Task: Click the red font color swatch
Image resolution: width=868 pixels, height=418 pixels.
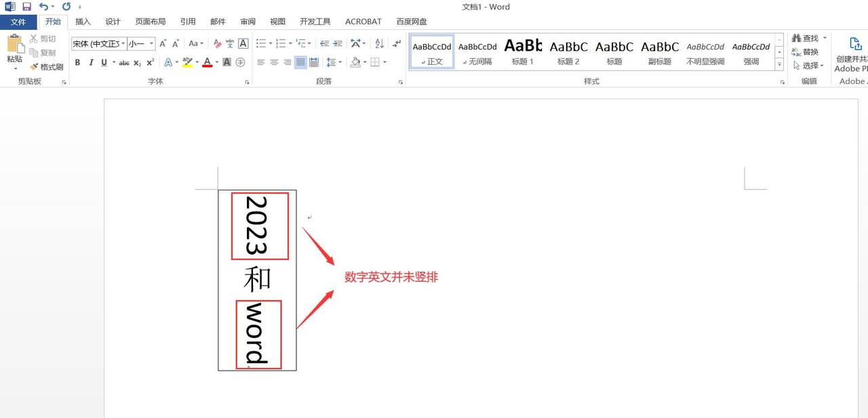Action: [x=208, y=62]
